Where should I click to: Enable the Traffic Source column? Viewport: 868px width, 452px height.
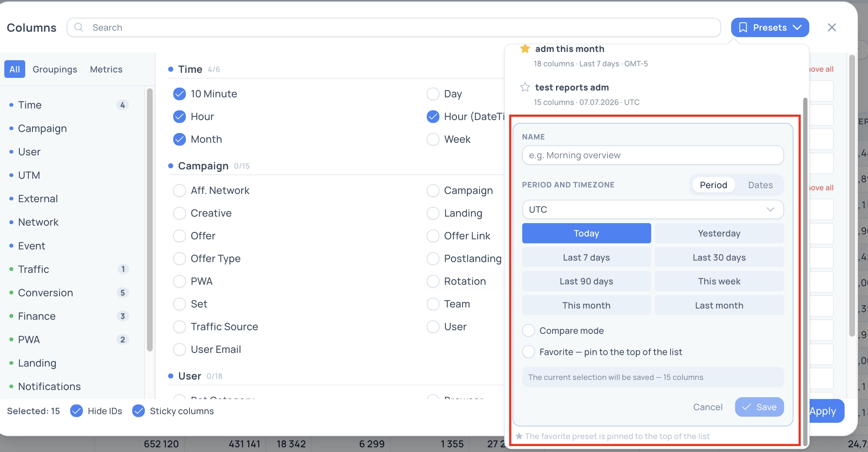tap(179, 327)
